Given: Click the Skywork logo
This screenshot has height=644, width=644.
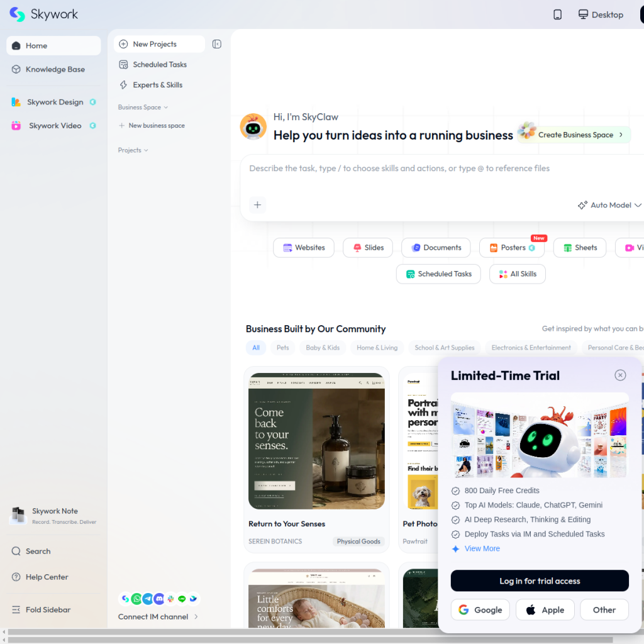Looking at the screenshot, I should point(43,14).
